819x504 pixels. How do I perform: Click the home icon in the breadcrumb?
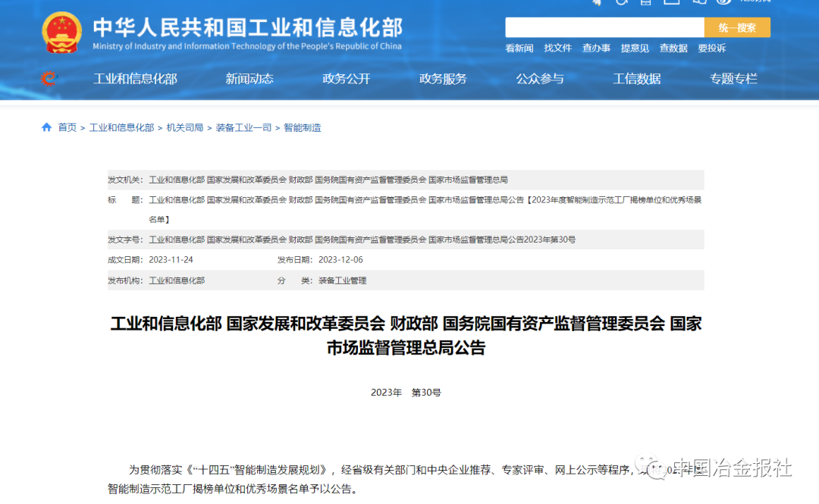tap(46, 127)
